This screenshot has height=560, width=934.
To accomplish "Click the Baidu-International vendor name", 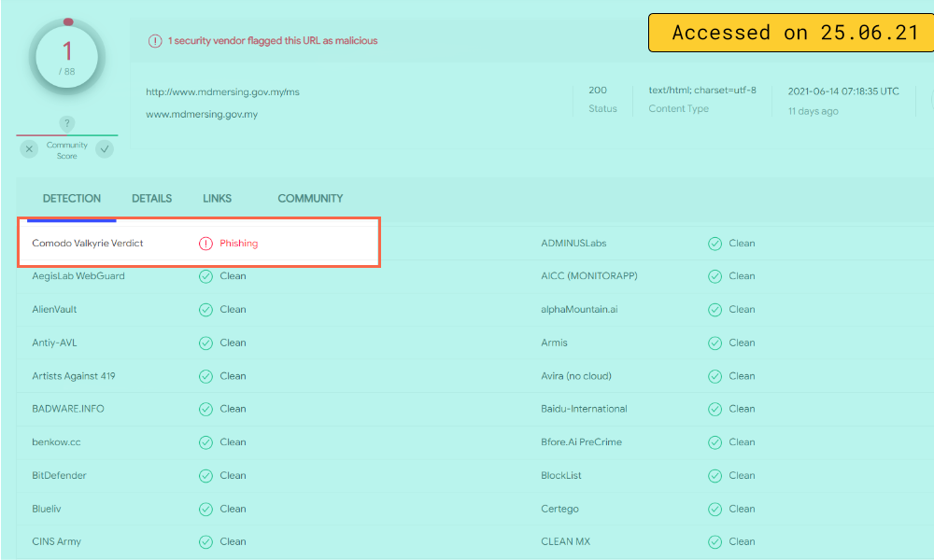I will point(584,409).
